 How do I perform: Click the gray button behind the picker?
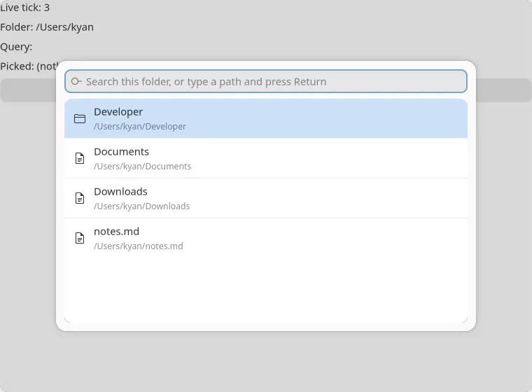click(x=28, y=90)
